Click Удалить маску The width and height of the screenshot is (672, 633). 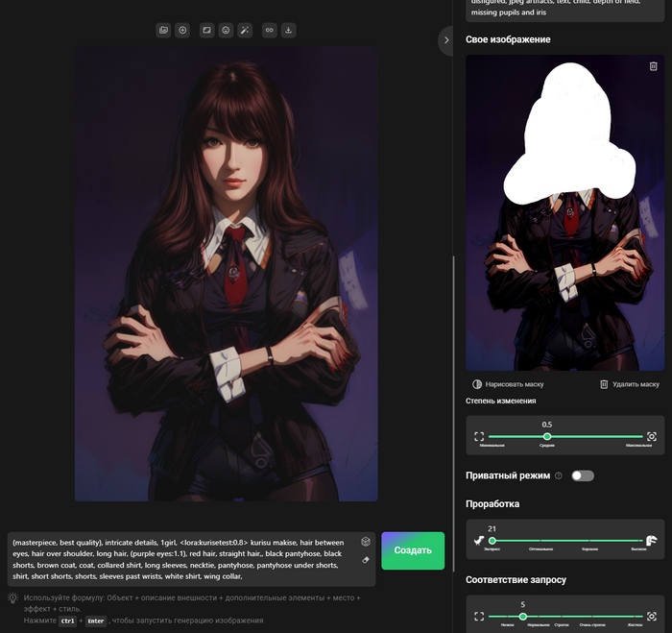630,384
